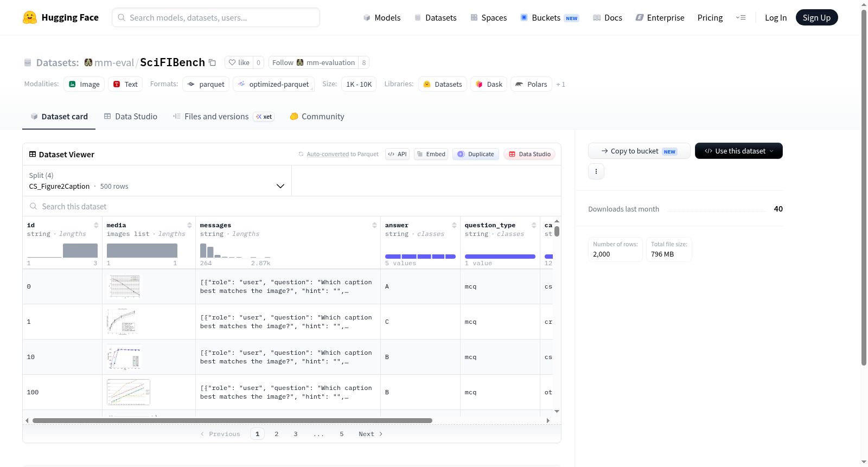Screen dimensions: 868x467
Task: Open the extra navigation menu icon
Action: click(x=741, y=18)
